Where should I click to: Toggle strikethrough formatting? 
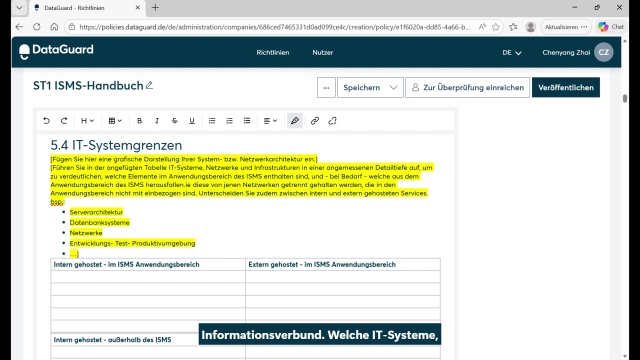coord(174,121)
